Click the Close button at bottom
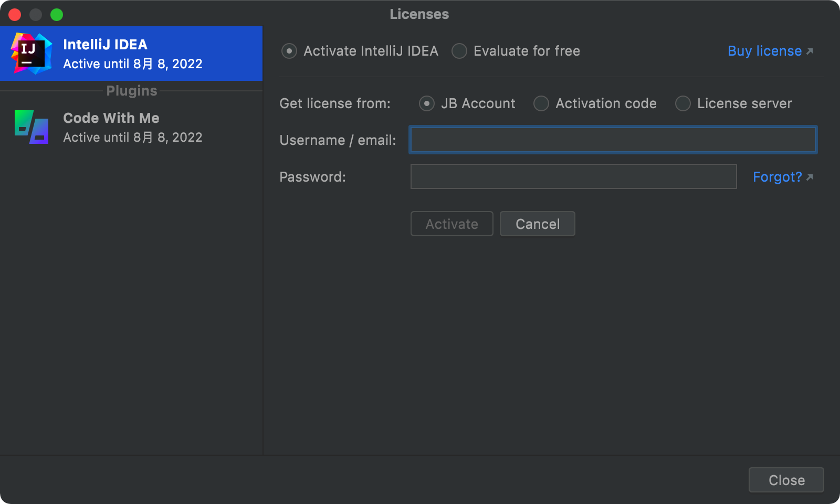The width and height of the screenshot is (840, 504). click(x=786, y=480)
